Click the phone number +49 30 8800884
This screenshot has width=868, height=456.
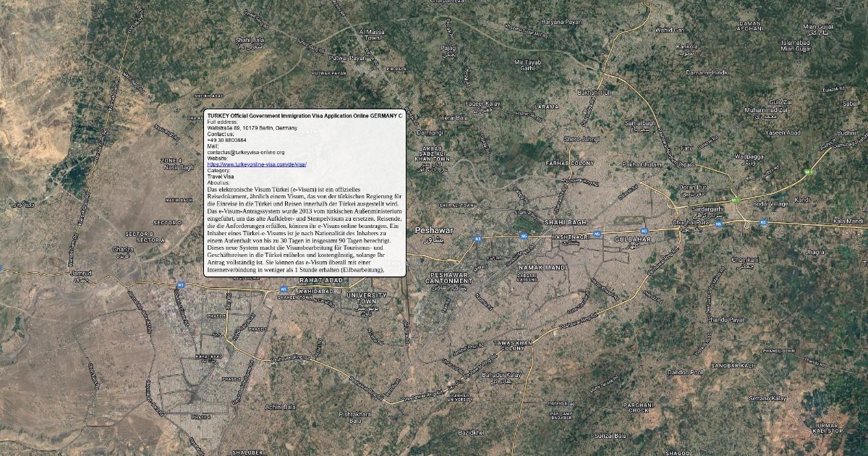coord(226,140)
